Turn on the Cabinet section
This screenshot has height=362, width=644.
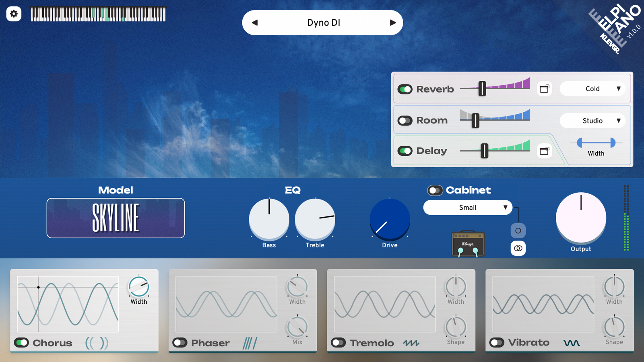(x=435, y=190)
